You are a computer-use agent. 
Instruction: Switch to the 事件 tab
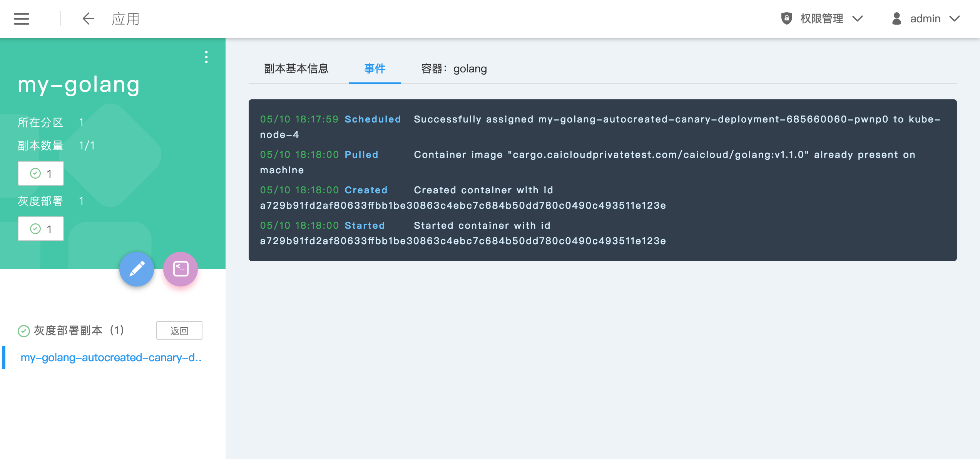point(375,69)
